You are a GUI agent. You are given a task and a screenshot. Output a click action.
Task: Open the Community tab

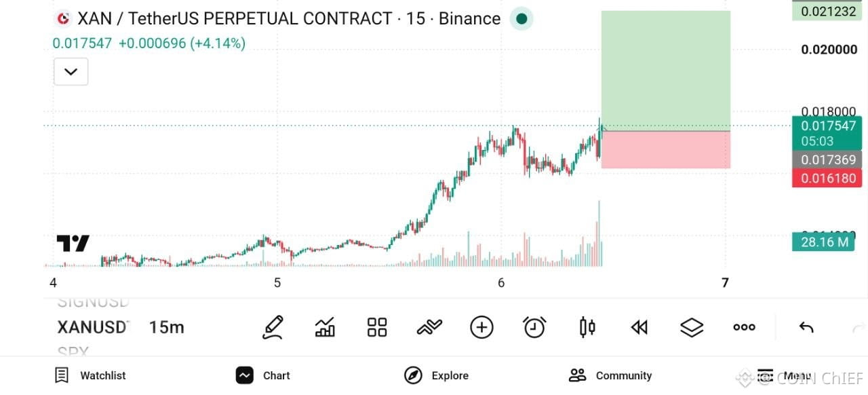610,375
